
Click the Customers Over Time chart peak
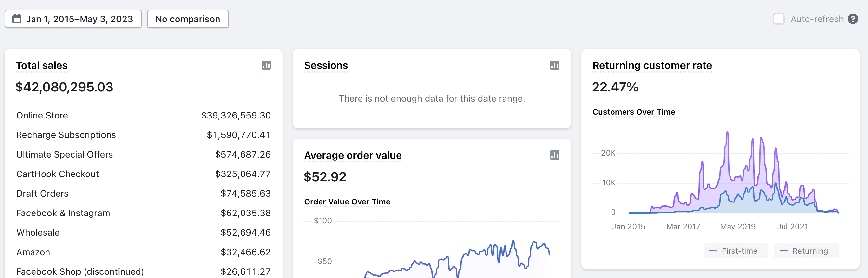(727, 132)
